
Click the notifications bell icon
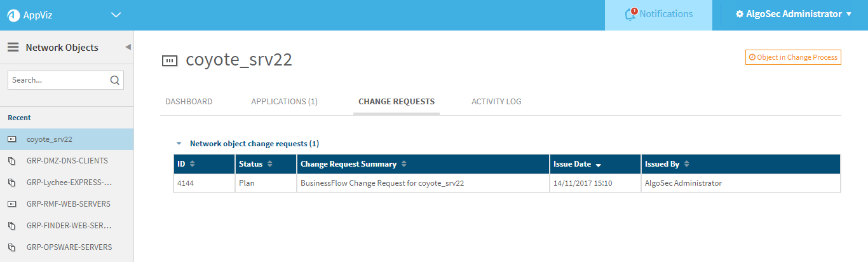[631, 14]
